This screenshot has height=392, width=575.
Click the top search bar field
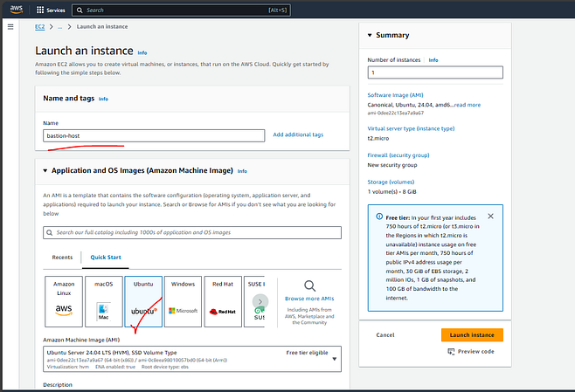181,10
